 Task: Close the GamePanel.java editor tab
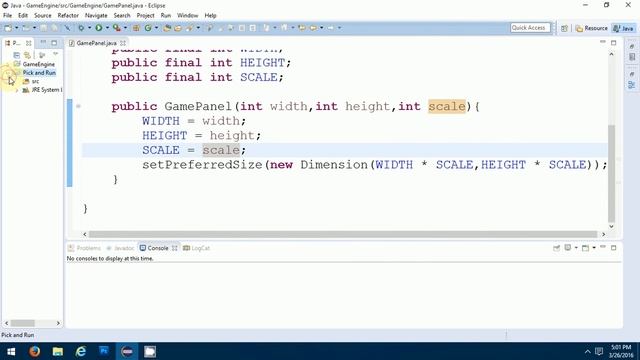tap(123, 43)
